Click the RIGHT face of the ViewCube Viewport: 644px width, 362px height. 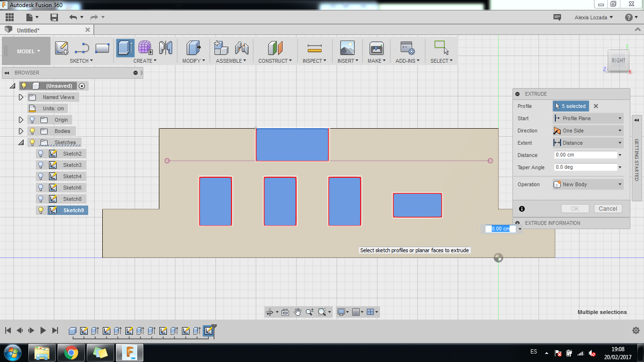coord(618,60)
